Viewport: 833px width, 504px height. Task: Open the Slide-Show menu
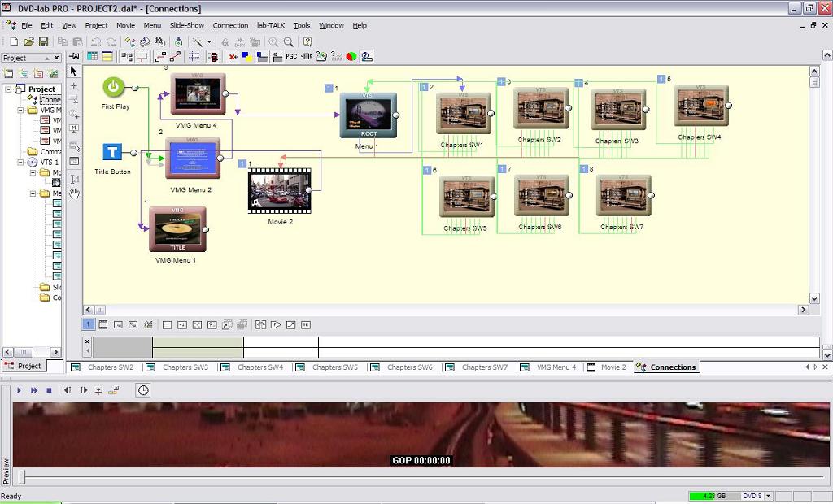pyautogui.click(x=187, y=25)
